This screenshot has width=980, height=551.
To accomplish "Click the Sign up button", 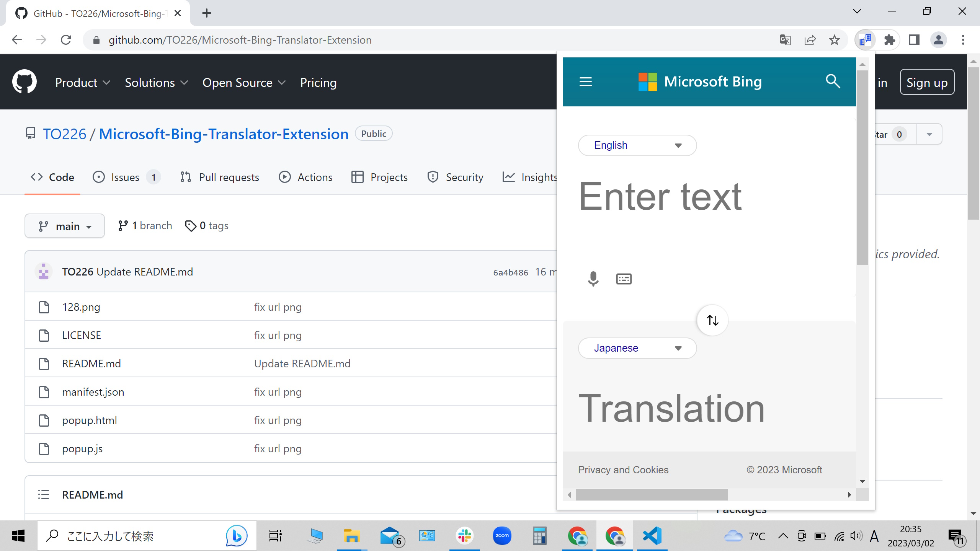I will click(x=927, y=82).
